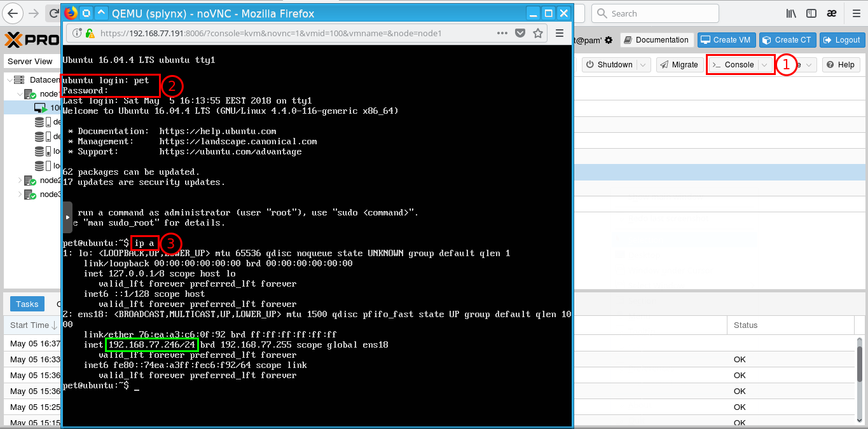Screen dimensions: 868x429
Task: Click the node3 server icon
Action: click(x=31, y=194)
